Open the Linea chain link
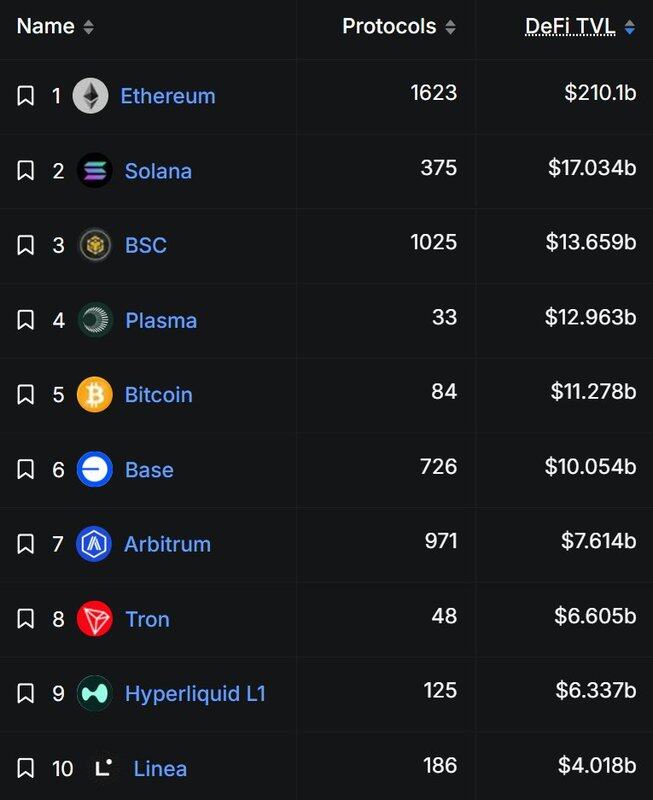The width and height of the screenshot is (653, 800). click(x=160, y=768)
